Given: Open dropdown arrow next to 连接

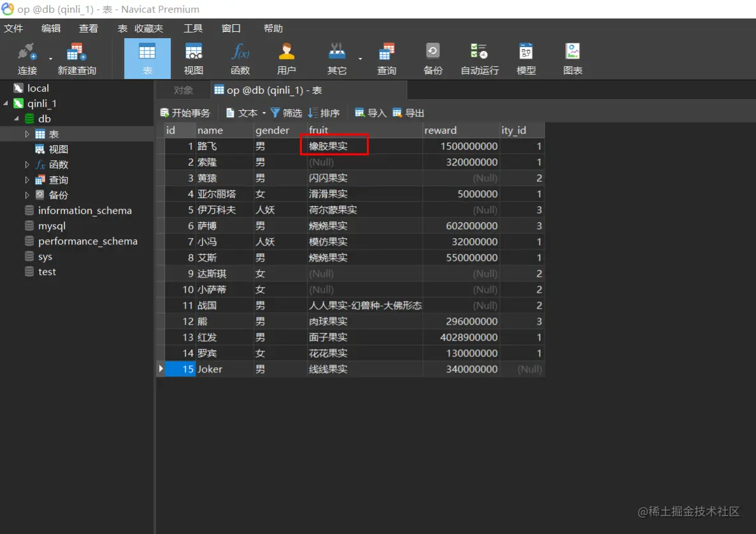Looking at the screenshot, I should pos(50,59).
